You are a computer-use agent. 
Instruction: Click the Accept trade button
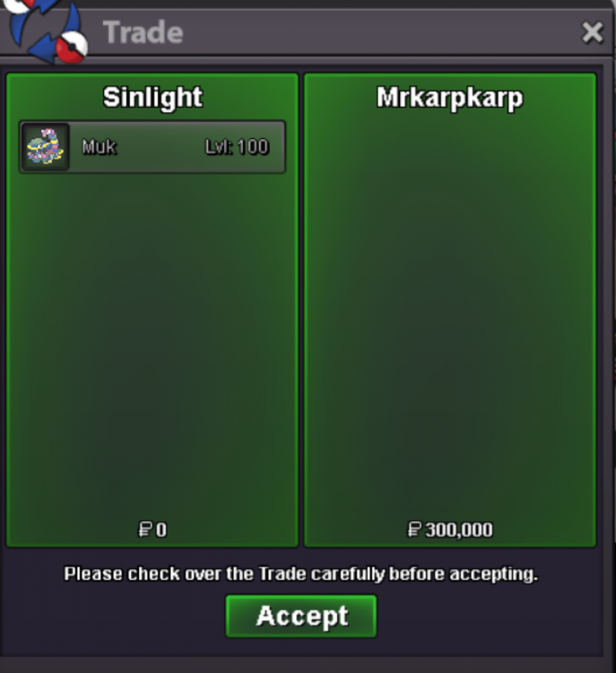pos(301,616)
